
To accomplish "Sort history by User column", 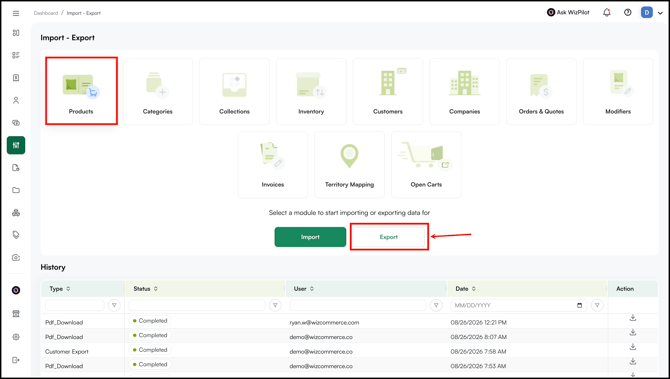I will [311, 289].
